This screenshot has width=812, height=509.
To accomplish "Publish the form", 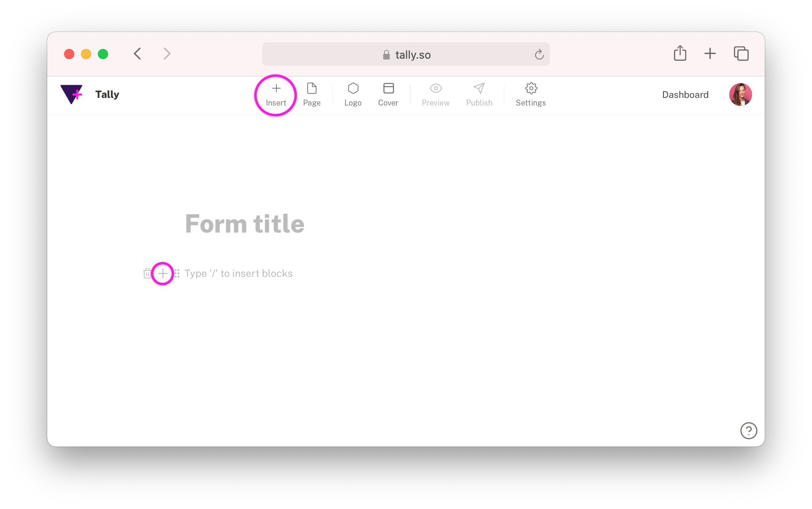I will (479, 95).
